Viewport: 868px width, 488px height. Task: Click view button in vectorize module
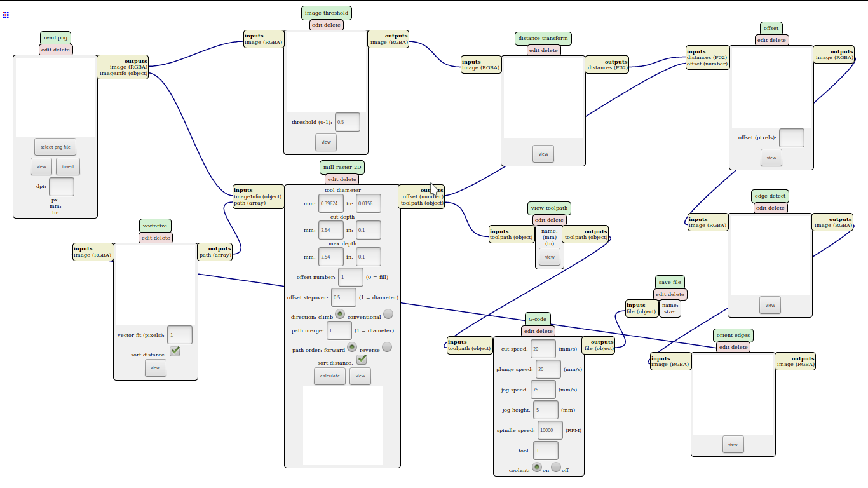tap(156, 368)
